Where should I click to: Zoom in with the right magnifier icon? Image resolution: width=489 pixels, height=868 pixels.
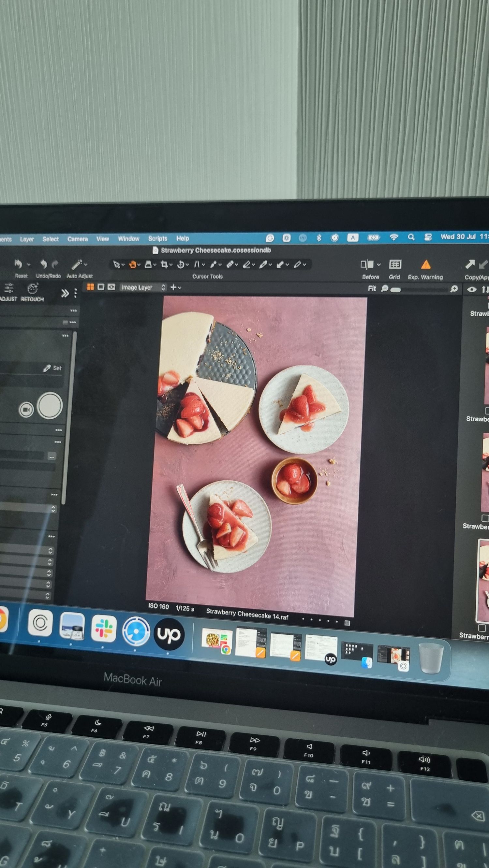[x=454, y=289]
